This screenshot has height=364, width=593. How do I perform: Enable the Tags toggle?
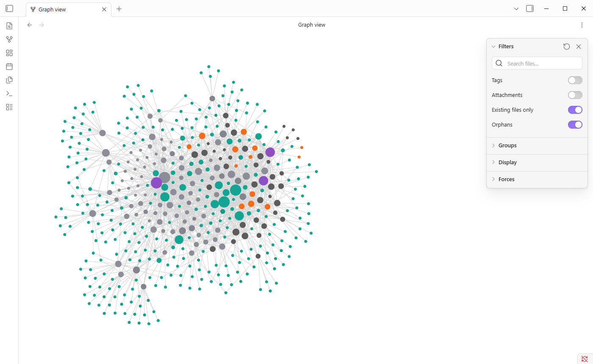[575, 80]
